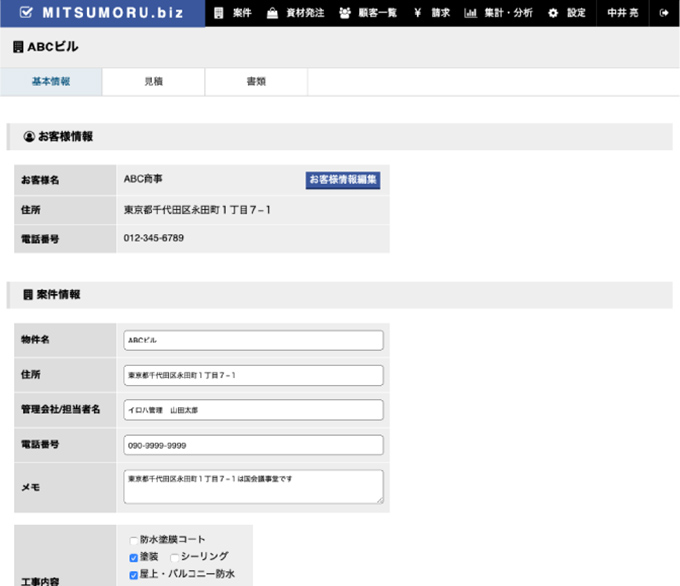This screenshot has width=680, height=586.
Task: Click the logout icon in the top-right corner
Action: 664,13
